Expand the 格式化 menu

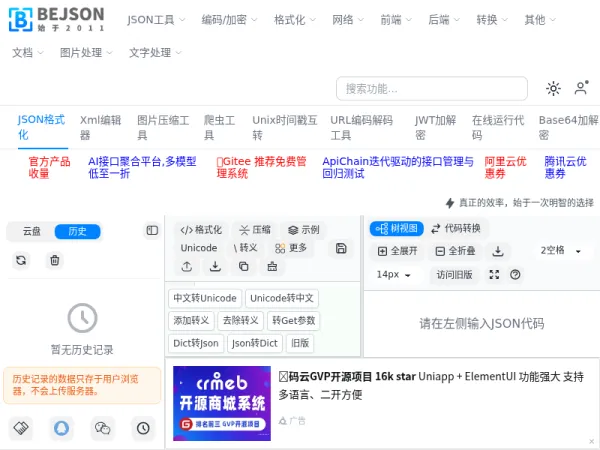click(295, 20)
